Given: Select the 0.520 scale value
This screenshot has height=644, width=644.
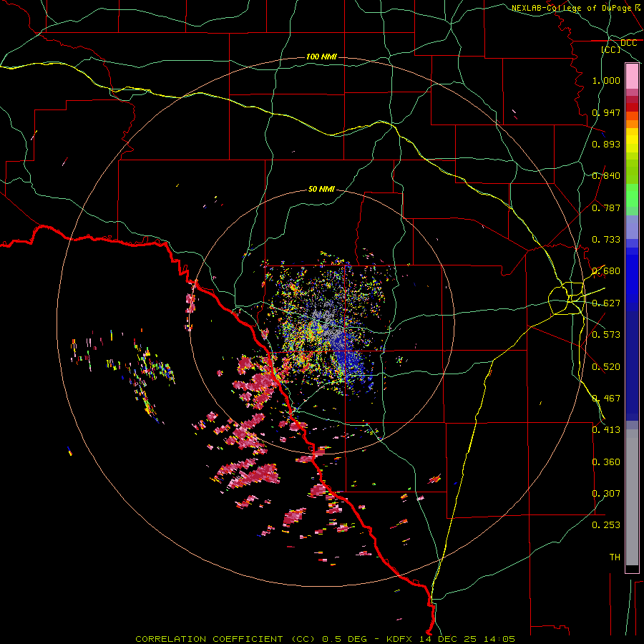Looking at the screenshot, I should tap(606, 367).
